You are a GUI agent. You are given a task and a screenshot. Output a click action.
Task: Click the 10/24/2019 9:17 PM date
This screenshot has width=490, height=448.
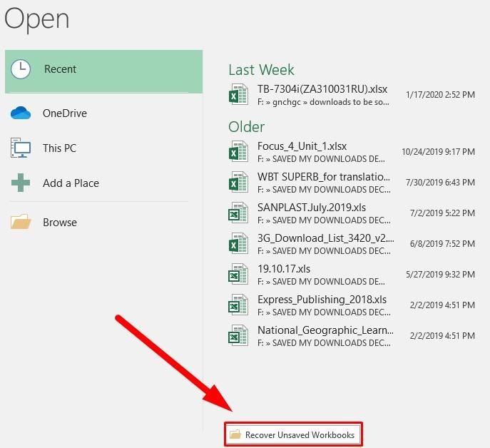(x=438, y=152)
